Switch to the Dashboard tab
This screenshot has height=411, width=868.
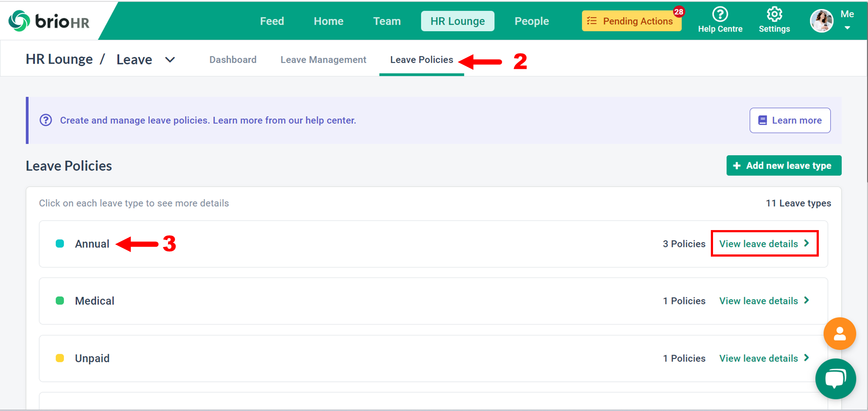click(x=233, y=60)
